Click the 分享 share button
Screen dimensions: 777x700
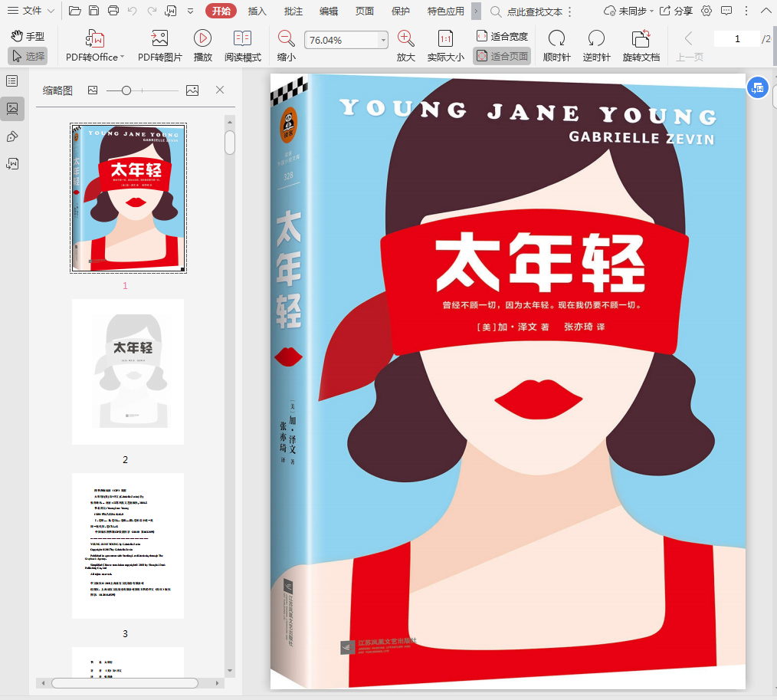coord(677,11)
